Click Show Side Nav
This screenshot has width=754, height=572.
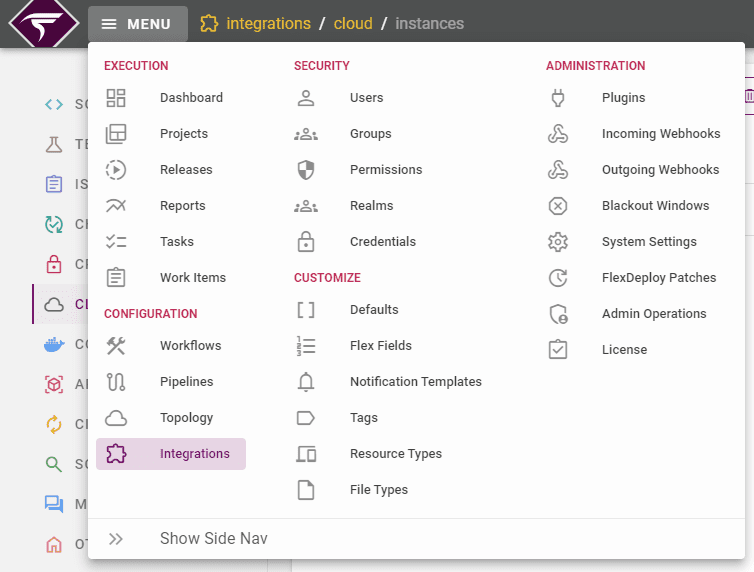[214, 539]
